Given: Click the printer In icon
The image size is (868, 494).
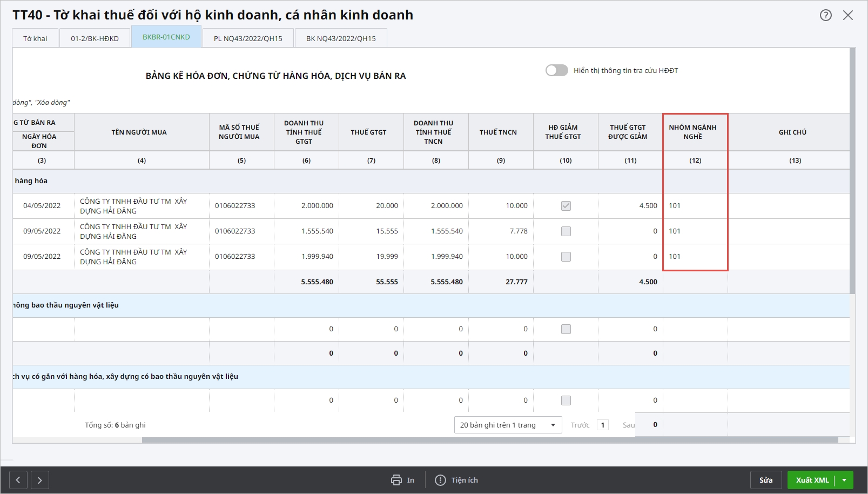Looking at the screenshot, I should 396,480.
